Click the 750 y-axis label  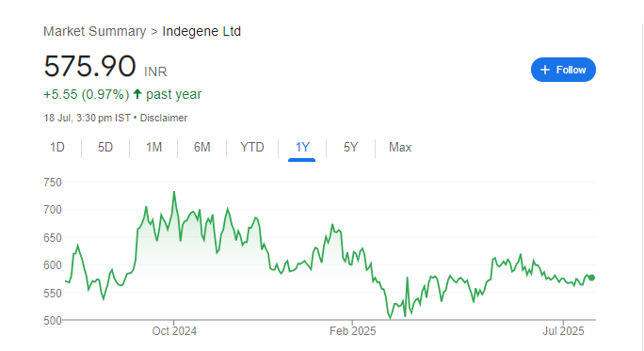coord(53,183)
